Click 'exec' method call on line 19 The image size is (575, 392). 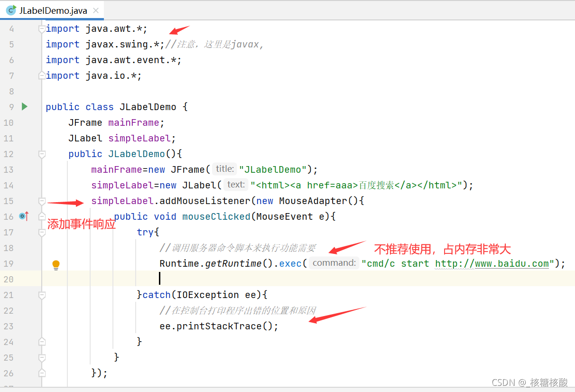click(x=290, y=263)
